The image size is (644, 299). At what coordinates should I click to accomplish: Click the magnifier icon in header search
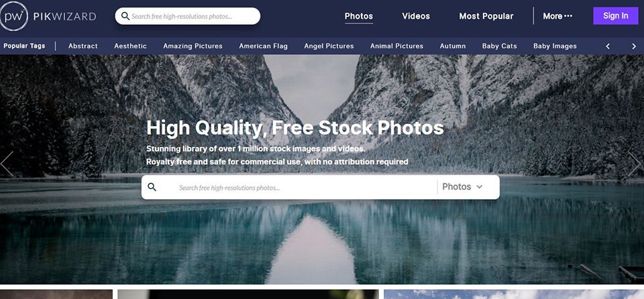pyautogui.click(x=125, y=17)
